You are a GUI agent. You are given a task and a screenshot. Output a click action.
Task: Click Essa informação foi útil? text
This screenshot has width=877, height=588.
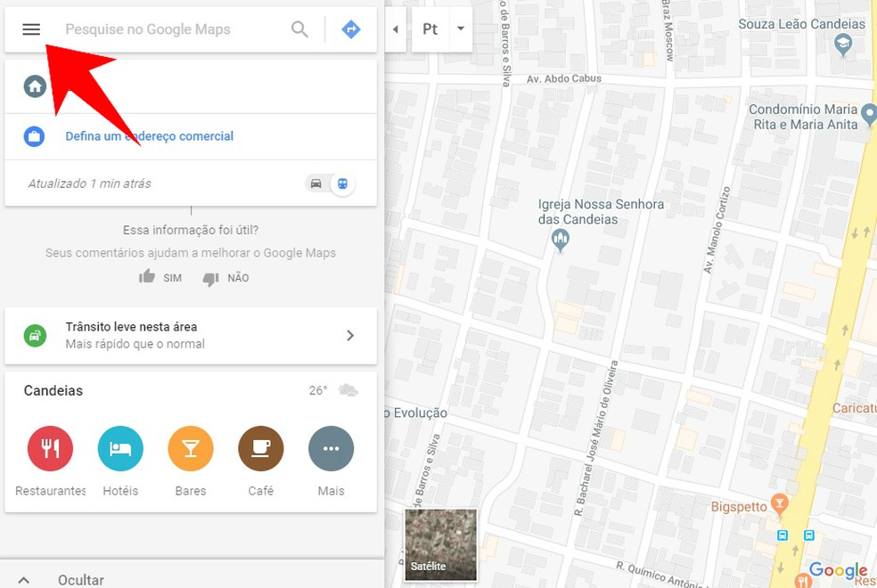tap(191, 230)
